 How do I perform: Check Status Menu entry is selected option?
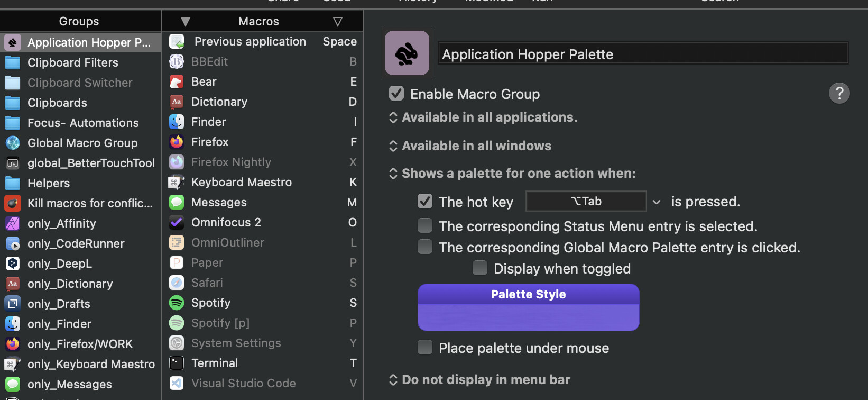(425, 226)
